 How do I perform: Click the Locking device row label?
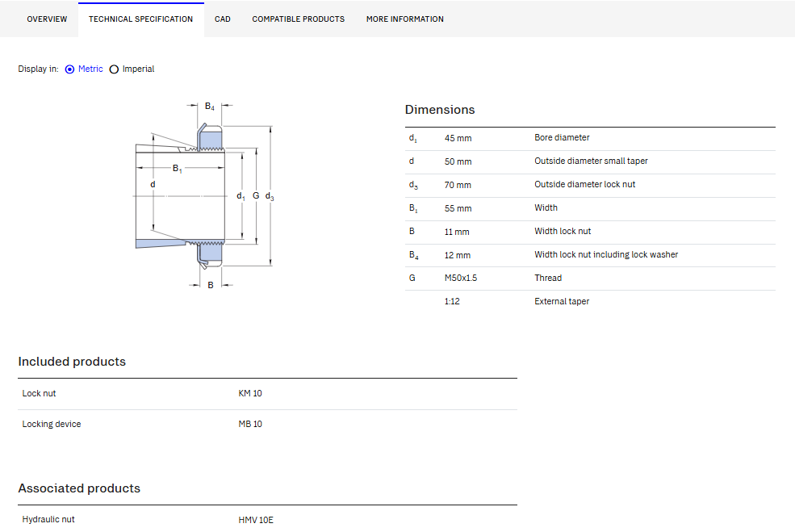tap(51, 424)
